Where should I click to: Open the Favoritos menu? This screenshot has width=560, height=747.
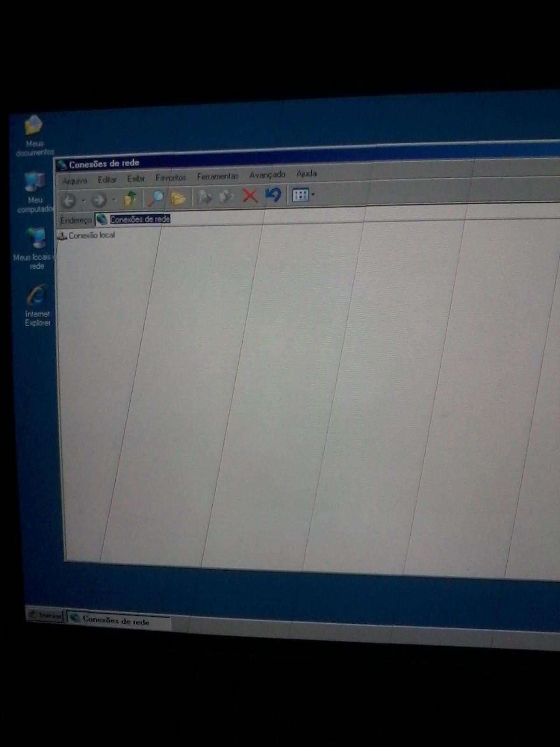[x=171, y=177]
